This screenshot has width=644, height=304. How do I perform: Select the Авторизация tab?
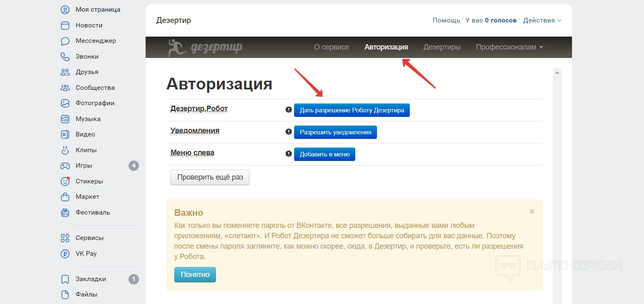[x=386, y=47]
